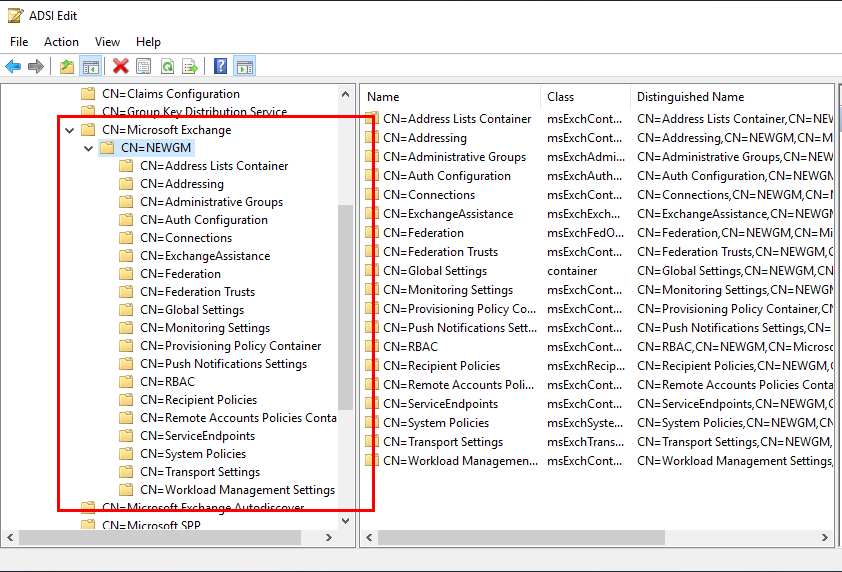Viewport: 842px width, 572px height.
Task: Click folder icon of CN=System Policies in tree
Action: point(126,454)
